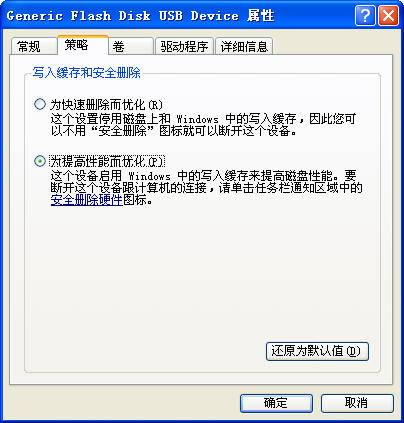Screen dimensions: 404x423
Task: Select the 为提高性能而优化(P) radio circle
Action: point(40,161)
